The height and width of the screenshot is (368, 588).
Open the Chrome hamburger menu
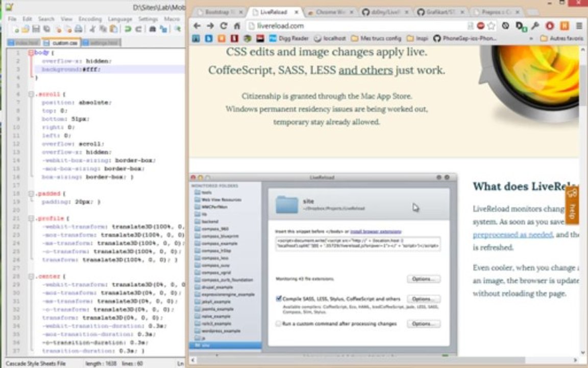(x=579, y=26)
